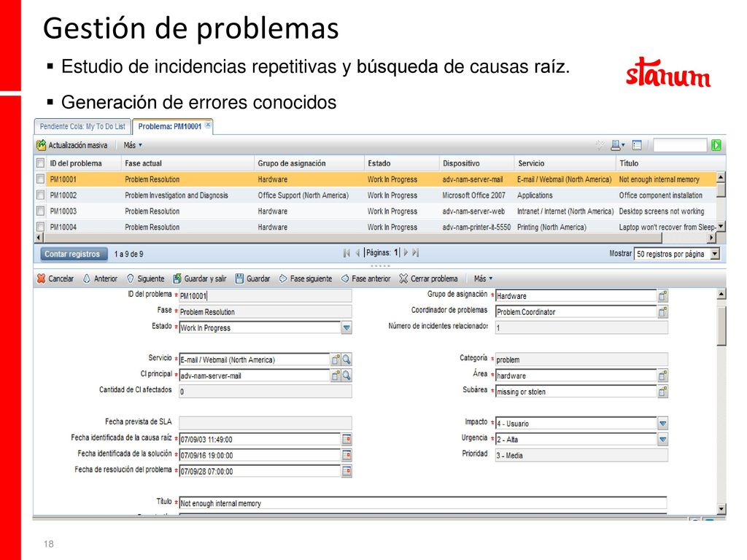The height and width of the screenshot is (560, 747).
Task: Check the box for PM10001
Action: click(x=41, y=179)
